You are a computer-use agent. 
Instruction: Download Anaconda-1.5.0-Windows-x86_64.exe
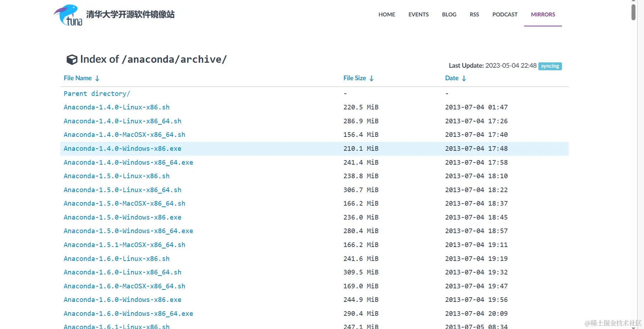(x=128, y=231)
